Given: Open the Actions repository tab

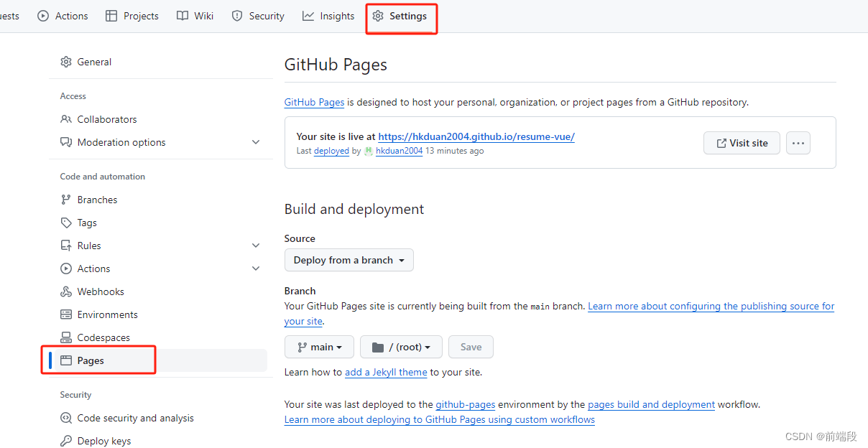Looking at the screenshot, I should click(63, 16).
